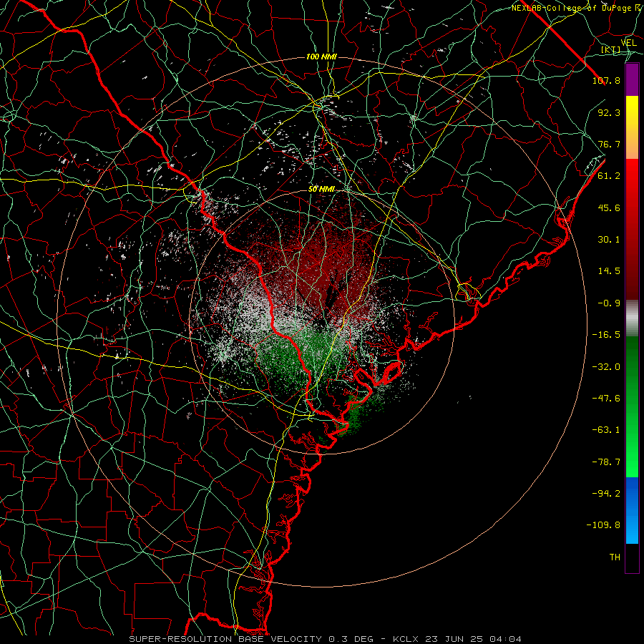This screenshot has height=644, width=644.
Task: Click the '100 NMI' range ring label
Action: (321, 57)
